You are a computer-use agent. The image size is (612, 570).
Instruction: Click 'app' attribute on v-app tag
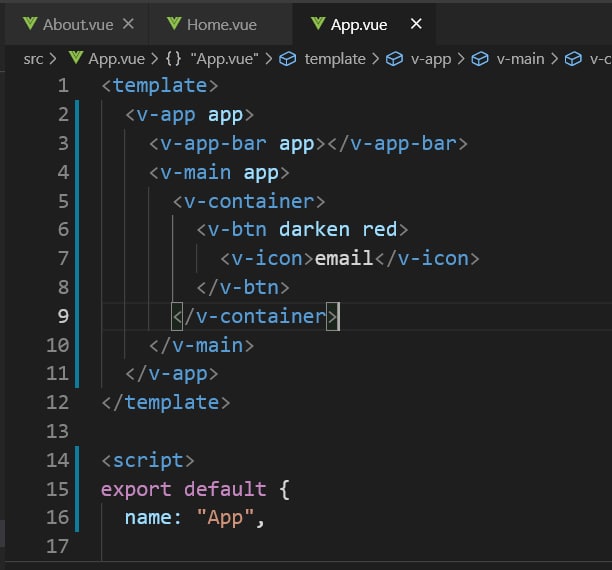(x=225, y=116)
